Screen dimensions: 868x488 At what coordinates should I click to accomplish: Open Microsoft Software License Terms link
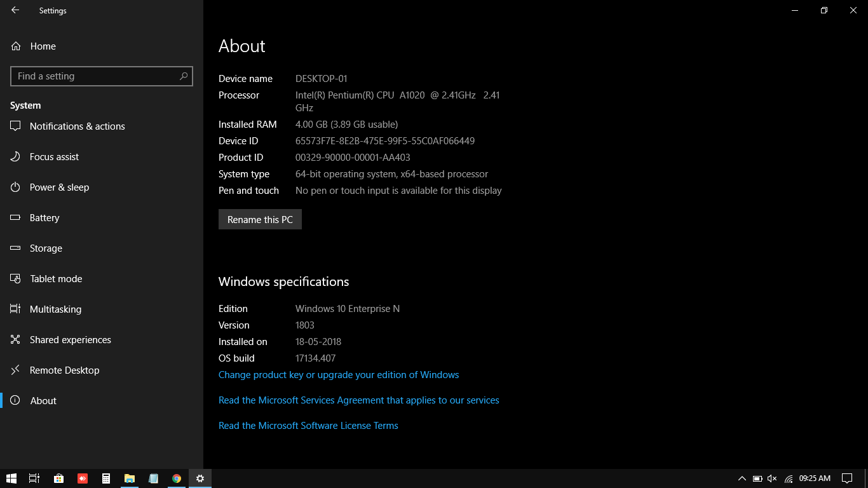(308, 426)
